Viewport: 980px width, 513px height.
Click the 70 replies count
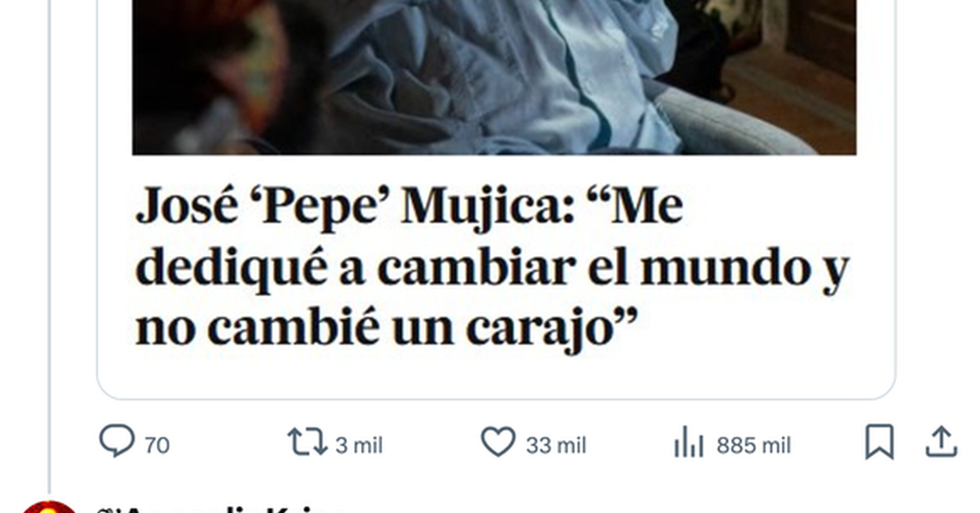tap(157, 445)
